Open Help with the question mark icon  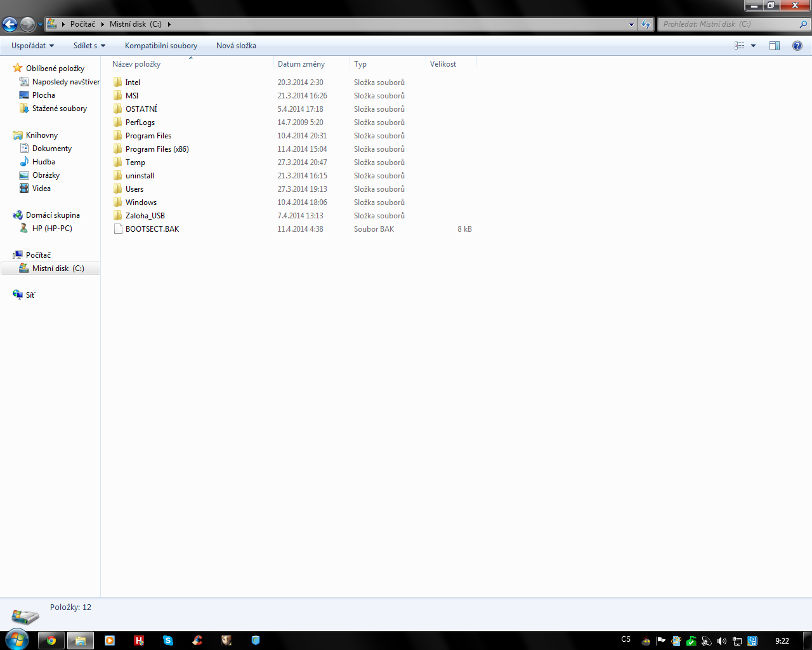(797, 46)
